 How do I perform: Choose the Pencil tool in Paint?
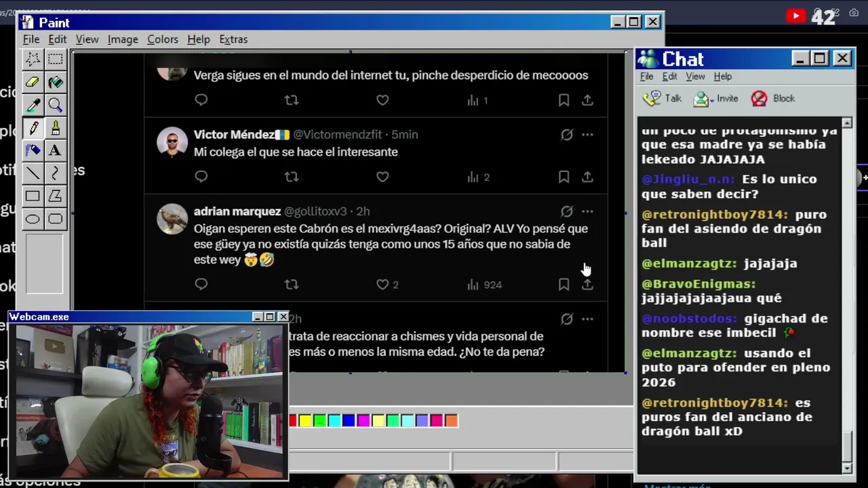tap(33, 128)
